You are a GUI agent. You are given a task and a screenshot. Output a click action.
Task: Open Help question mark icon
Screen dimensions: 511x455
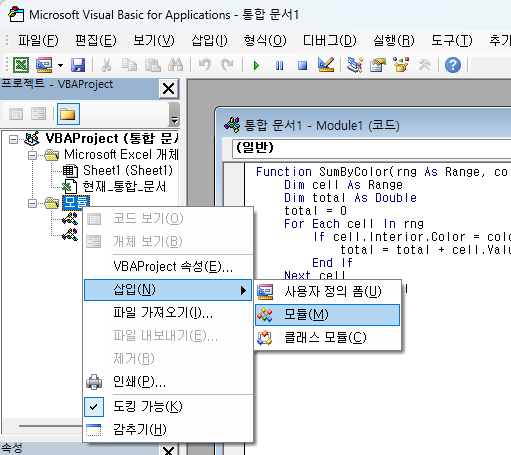453,65
